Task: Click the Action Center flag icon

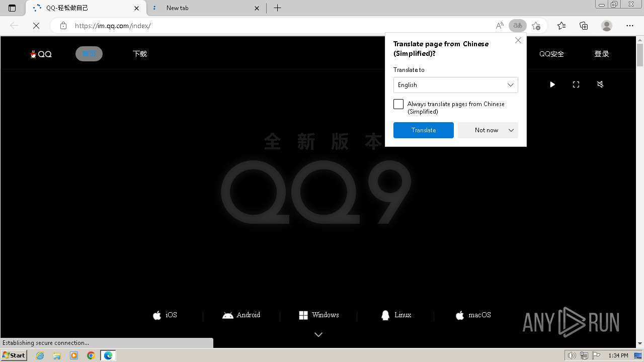Action: pyautogui.click(x=596, y=356)
